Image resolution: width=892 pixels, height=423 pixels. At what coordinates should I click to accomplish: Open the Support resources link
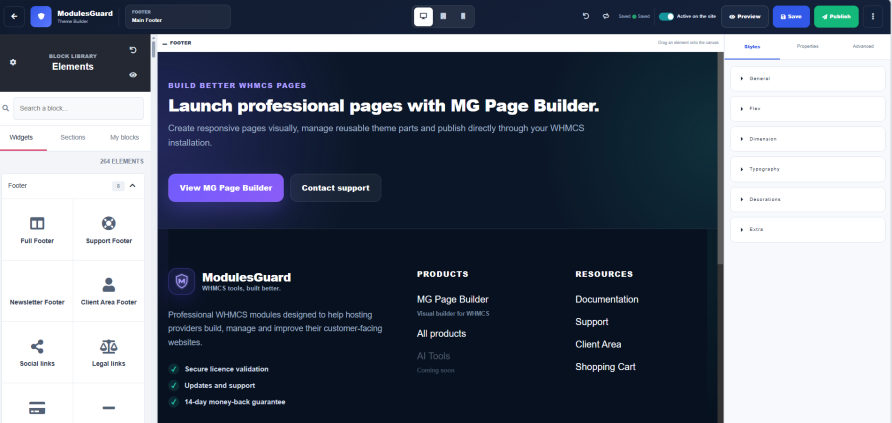click(x=592, y=322)
